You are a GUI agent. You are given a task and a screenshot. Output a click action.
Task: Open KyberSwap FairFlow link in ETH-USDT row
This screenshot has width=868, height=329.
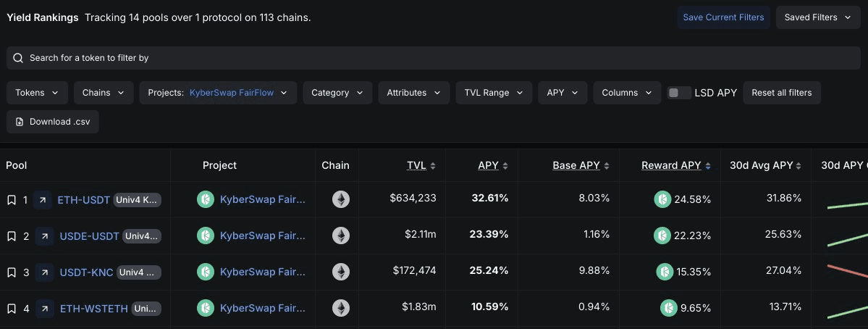(x=262, y=200)
